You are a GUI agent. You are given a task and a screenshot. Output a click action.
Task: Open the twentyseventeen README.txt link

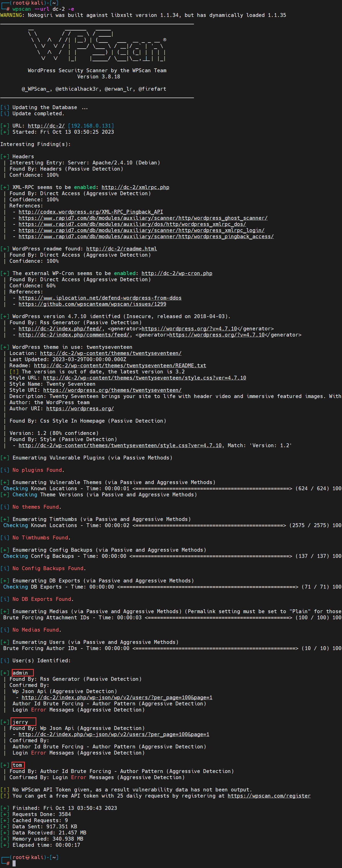[x=120, y=365]
